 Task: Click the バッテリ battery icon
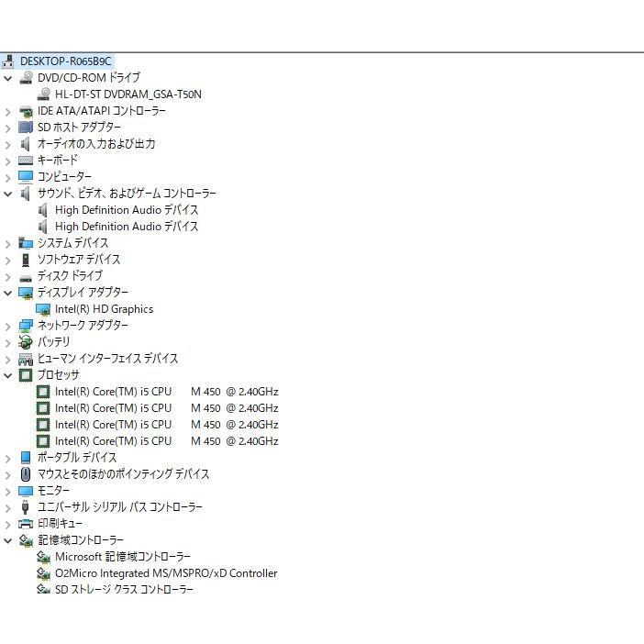(x=26, y=341)
